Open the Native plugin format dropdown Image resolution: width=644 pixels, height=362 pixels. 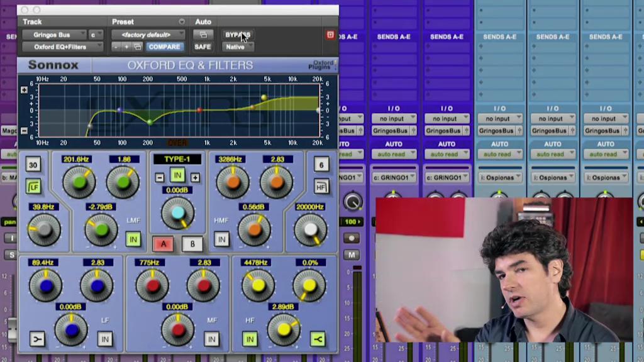238,47
